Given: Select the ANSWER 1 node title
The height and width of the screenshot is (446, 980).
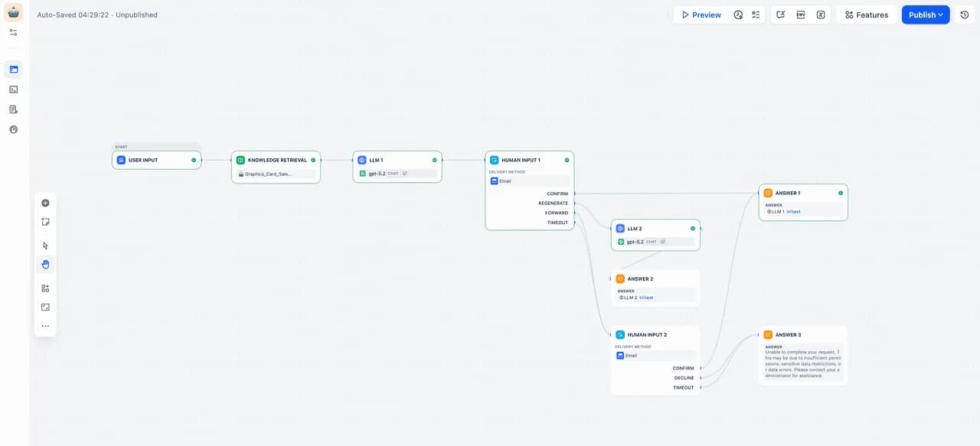Looking at the screenshot, I should [x=788, y=193].
